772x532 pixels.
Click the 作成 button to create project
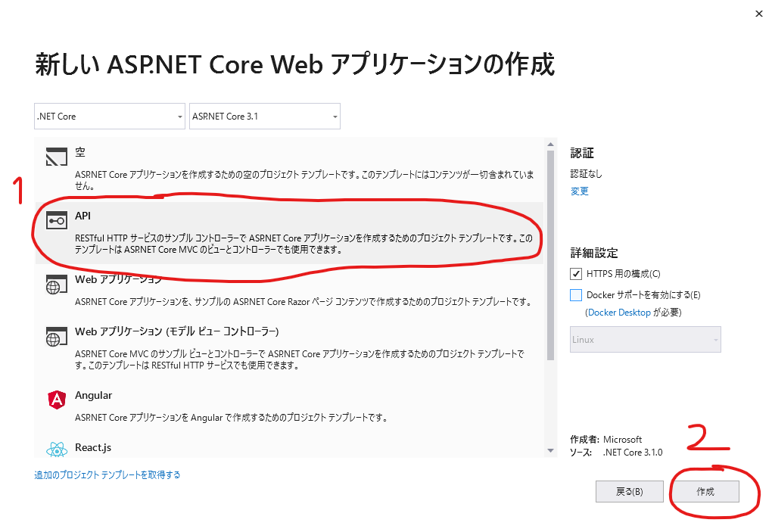[705, 491]
